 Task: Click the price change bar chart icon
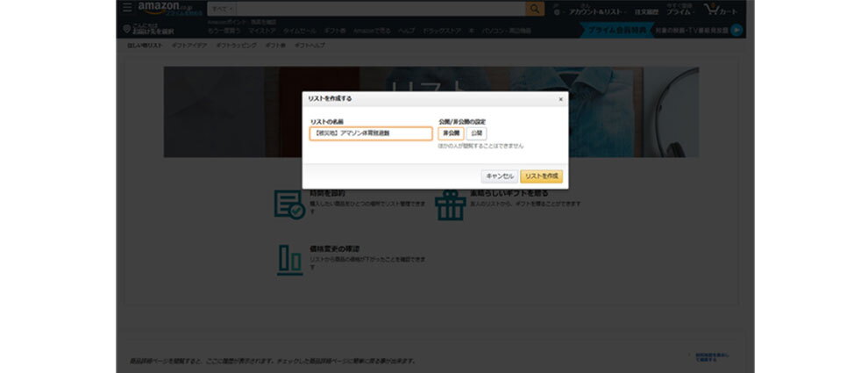click(289, 261)
